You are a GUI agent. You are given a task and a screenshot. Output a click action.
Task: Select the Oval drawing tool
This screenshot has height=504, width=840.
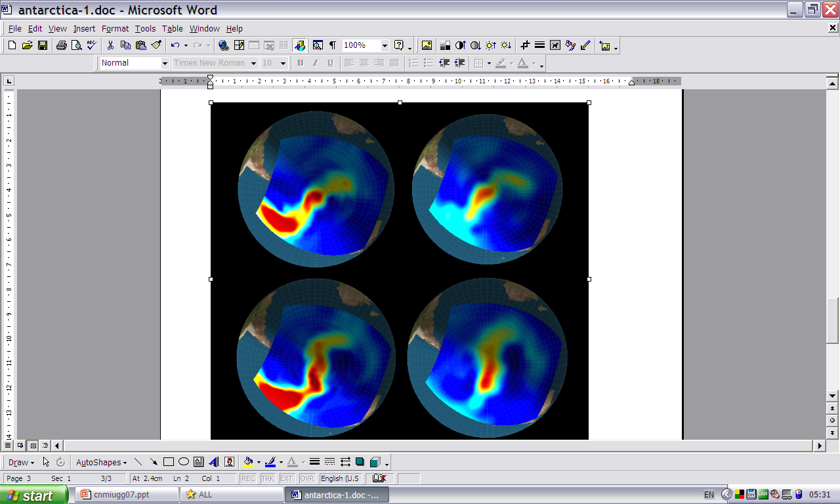point(184,462)
